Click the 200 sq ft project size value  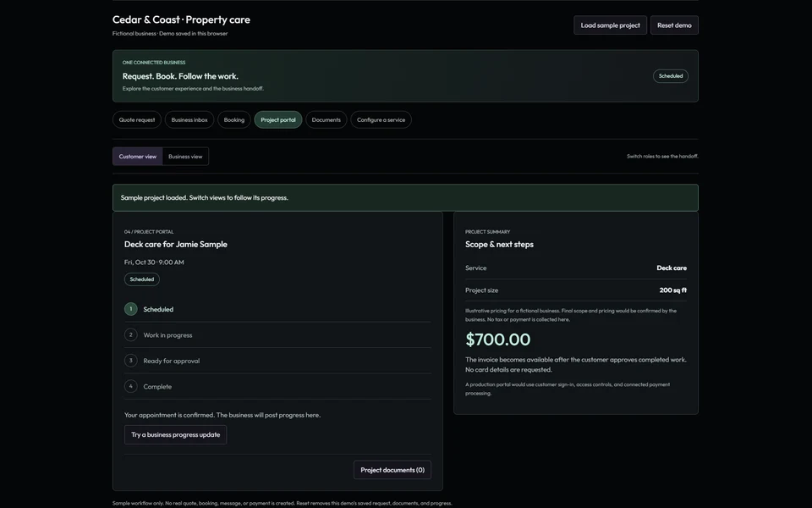[x=673, y=290]
